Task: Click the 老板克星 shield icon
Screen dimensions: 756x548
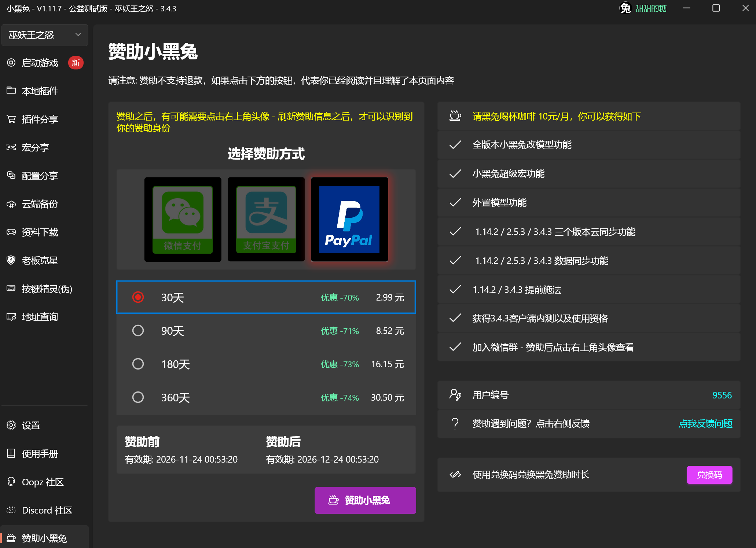Action: [x=11, y=260]
